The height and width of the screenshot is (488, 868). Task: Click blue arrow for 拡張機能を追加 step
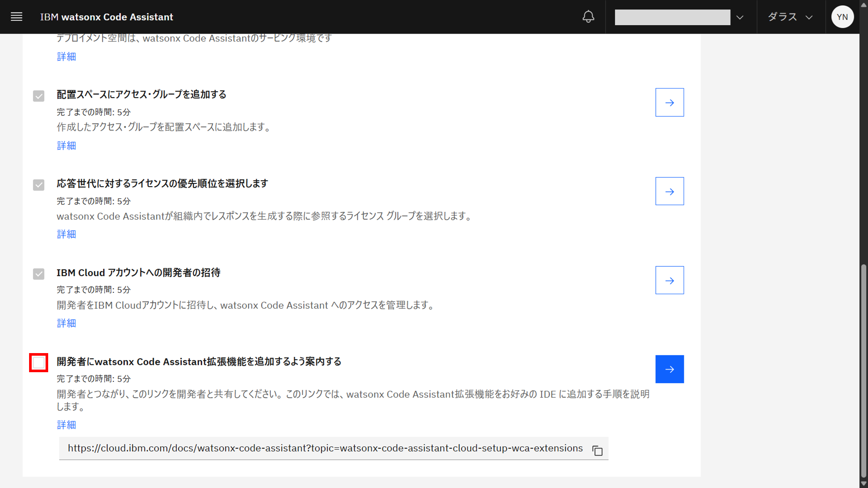point(669,369)
